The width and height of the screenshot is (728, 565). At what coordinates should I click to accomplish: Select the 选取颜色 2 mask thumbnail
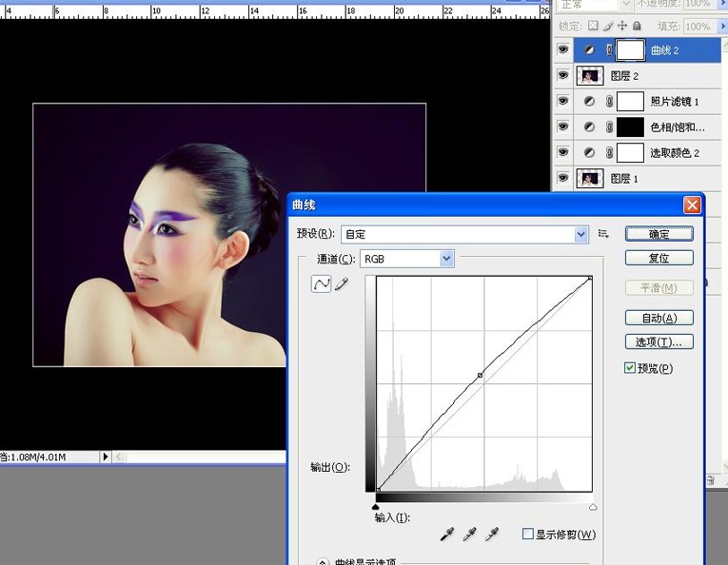[630, 152]
